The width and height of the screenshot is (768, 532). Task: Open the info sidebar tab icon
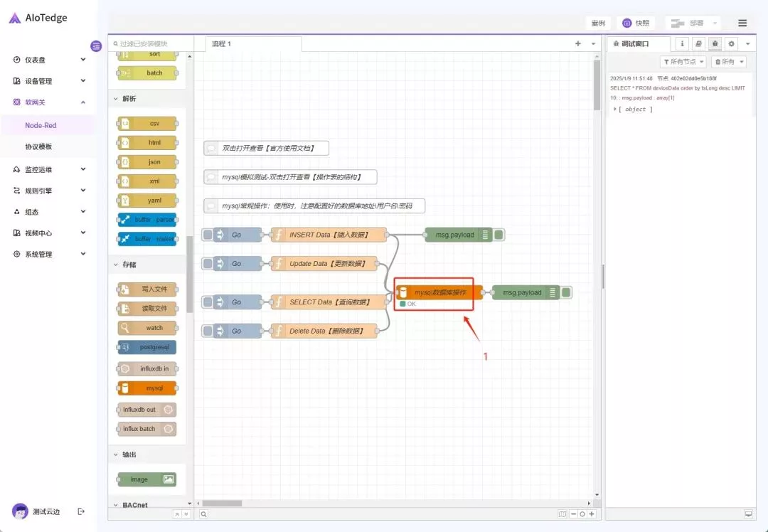click(682, 43)
